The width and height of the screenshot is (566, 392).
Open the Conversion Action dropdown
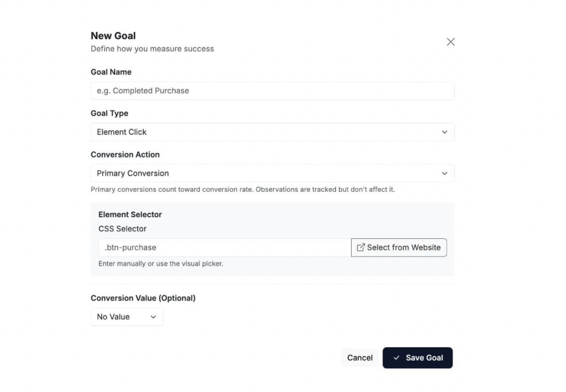(x=272, y=173)
